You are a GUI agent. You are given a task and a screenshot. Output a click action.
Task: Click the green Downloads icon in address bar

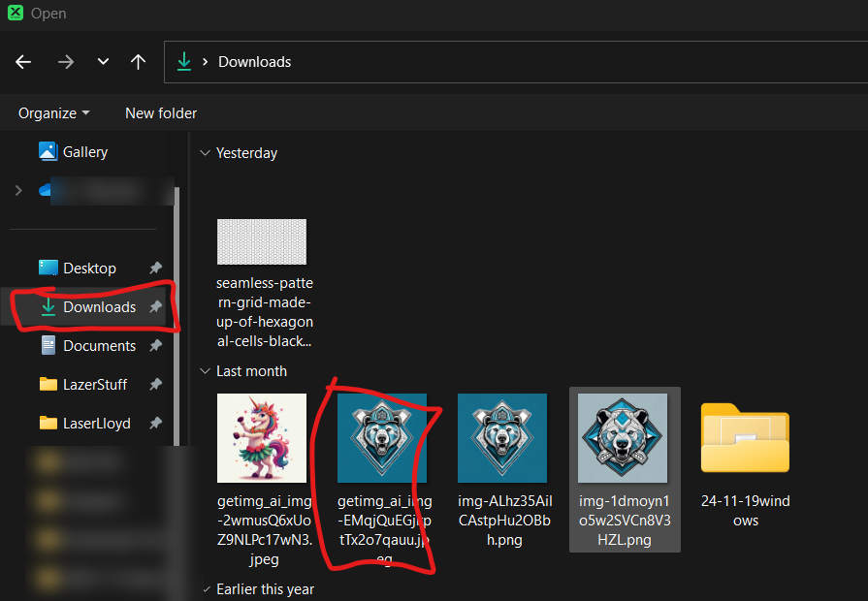pos(184,61)
